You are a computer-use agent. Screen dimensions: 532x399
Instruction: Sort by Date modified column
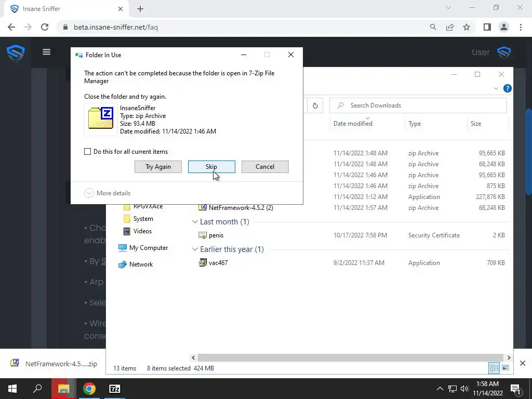coord(353,124)
